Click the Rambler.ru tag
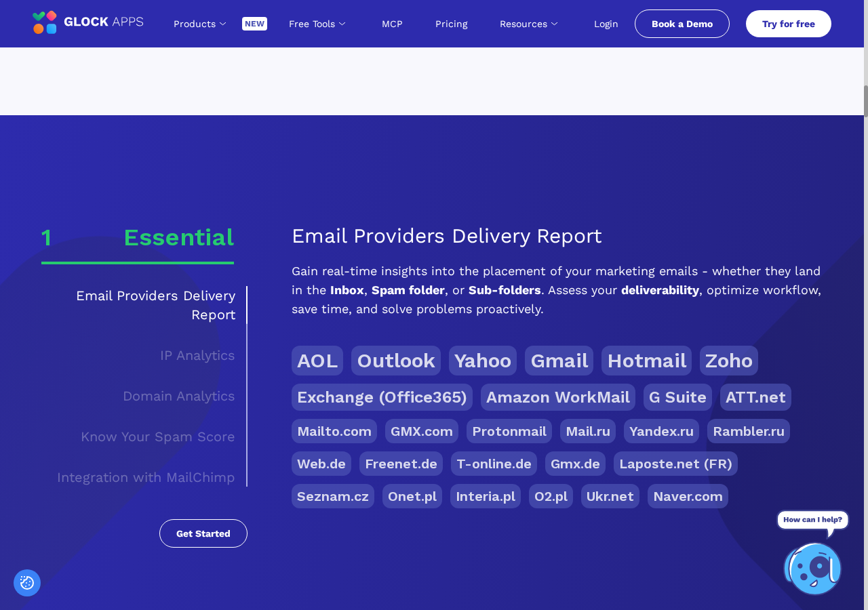The height and width of the screenshot is (610, 868). click(x=749, y=431)
